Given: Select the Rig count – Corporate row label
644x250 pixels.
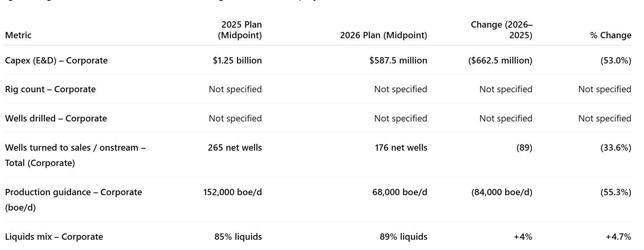Looking at the screenshot, I should 51,89.
